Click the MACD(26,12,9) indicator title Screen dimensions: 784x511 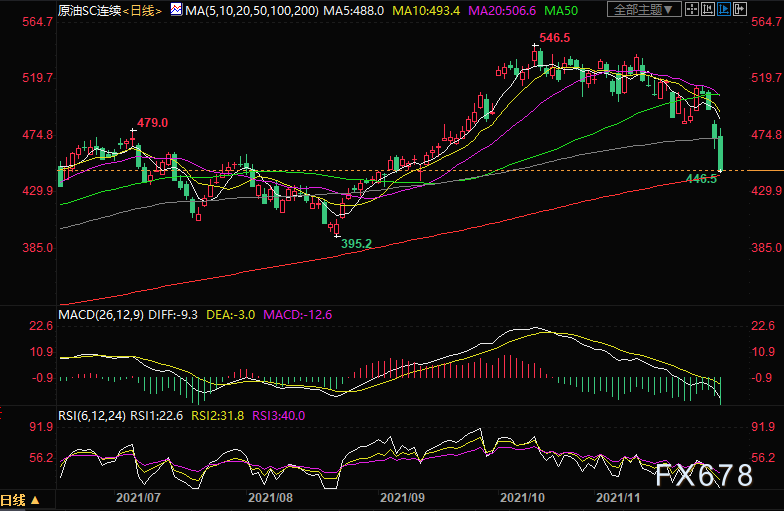point(101,315)
